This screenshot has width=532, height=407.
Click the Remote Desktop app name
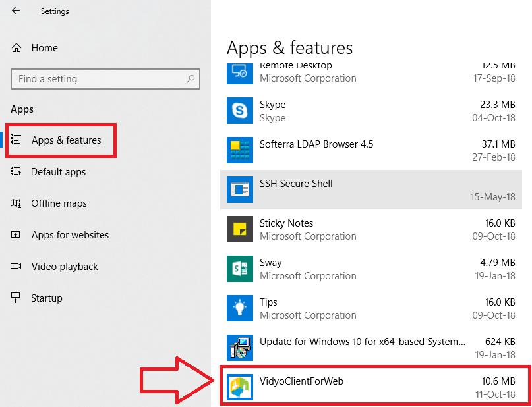coord(296,66)
